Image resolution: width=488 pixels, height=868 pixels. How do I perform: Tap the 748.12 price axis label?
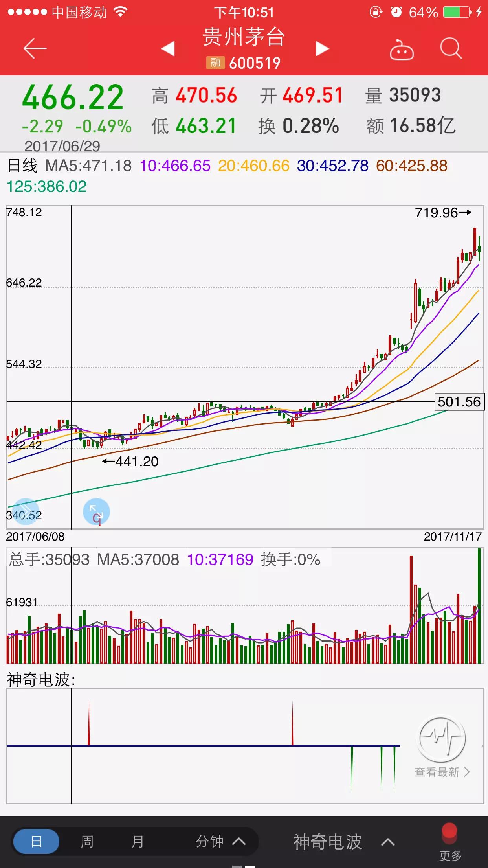24,212
